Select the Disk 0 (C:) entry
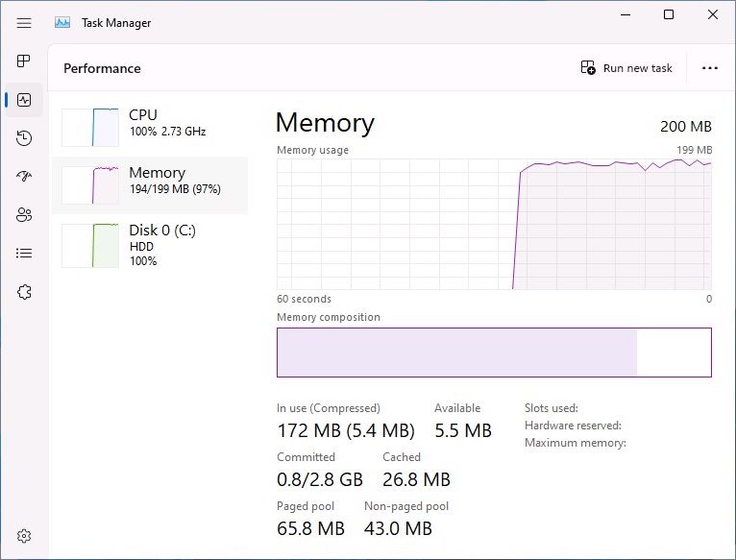The width and height of the screenshot is (736, 560). coord(150,246)
